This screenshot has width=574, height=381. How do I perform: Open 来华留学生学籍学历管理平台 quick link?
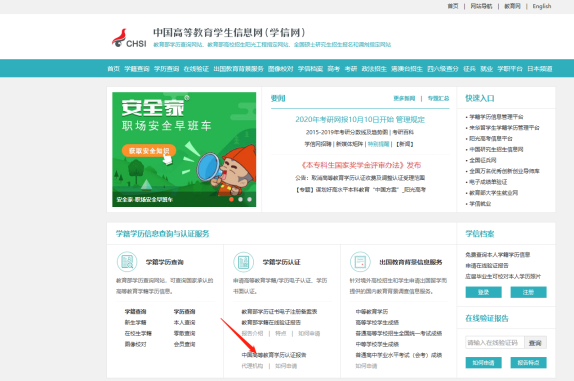pos(504,128)
